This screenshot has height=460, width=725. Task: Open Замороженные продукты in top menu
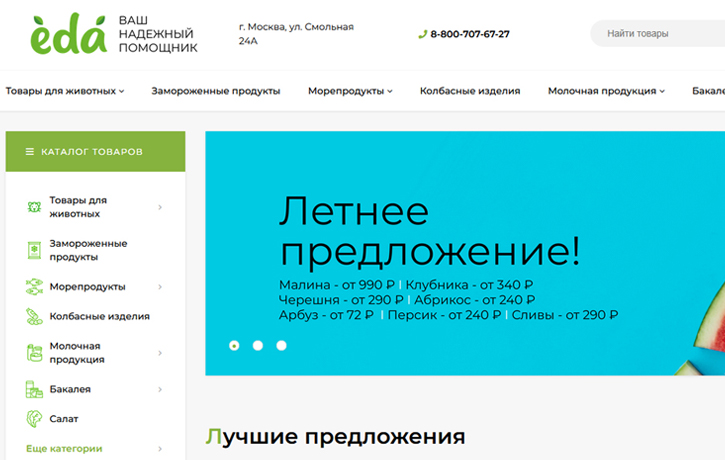point(216,91)
